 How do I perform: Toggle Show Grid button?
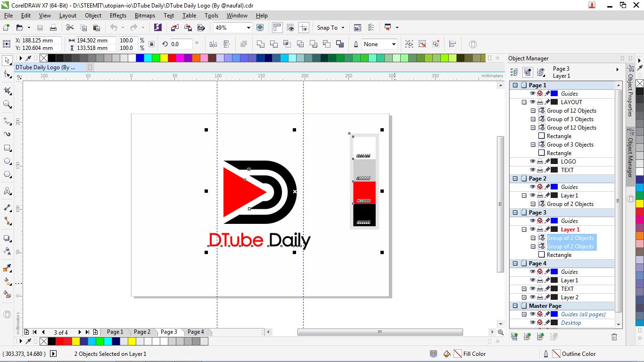(x=291, y=28)
